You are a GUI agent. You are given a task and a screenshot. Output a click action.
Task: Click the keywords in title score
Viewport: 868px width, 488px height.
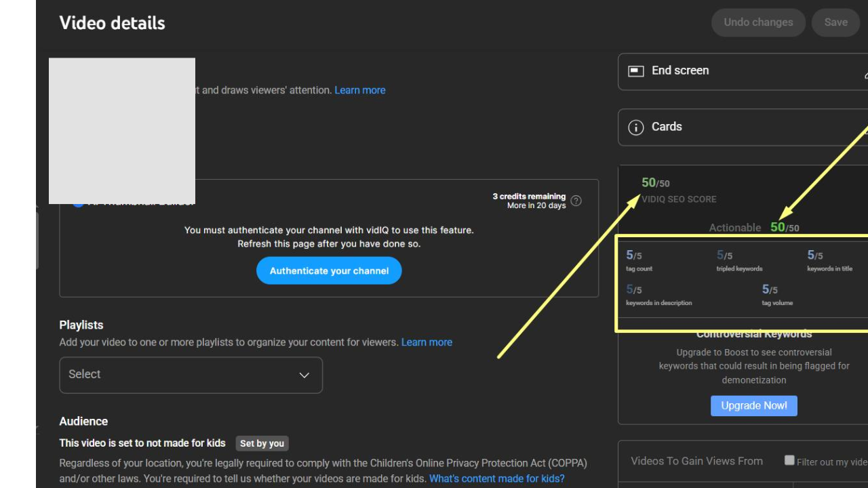pos(814,256)
